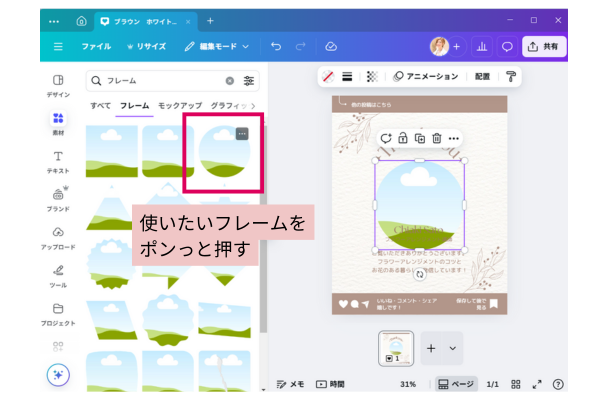Open the プロジェクト (Projects) sidebar icon
600x400 pixels.
[58, 313]
